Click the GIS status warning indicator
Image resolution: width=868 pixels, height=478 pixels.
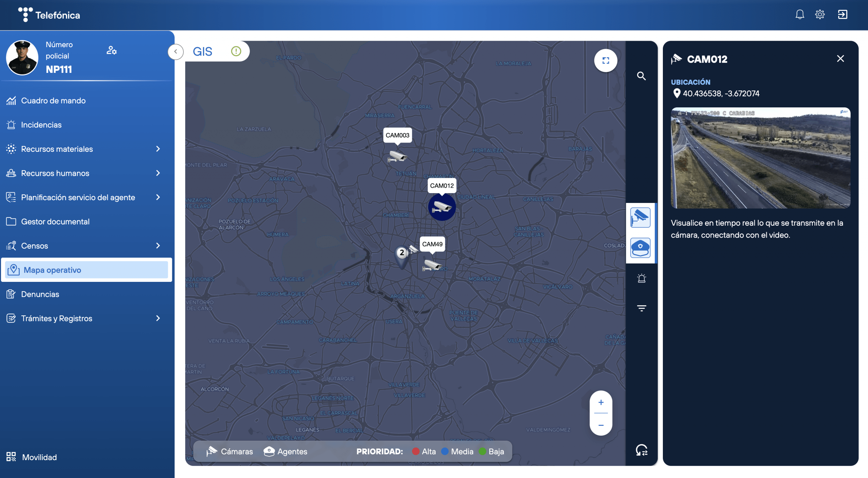pos(236,51)
